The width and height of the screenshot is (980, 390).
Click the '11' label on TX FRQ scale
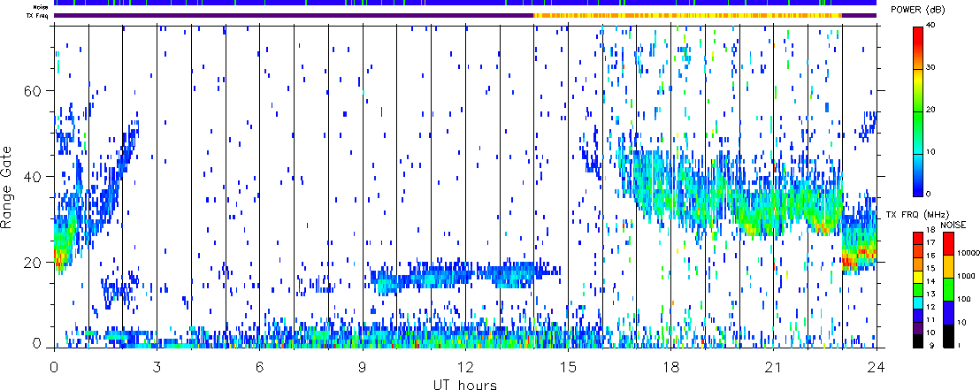point(930,319)
